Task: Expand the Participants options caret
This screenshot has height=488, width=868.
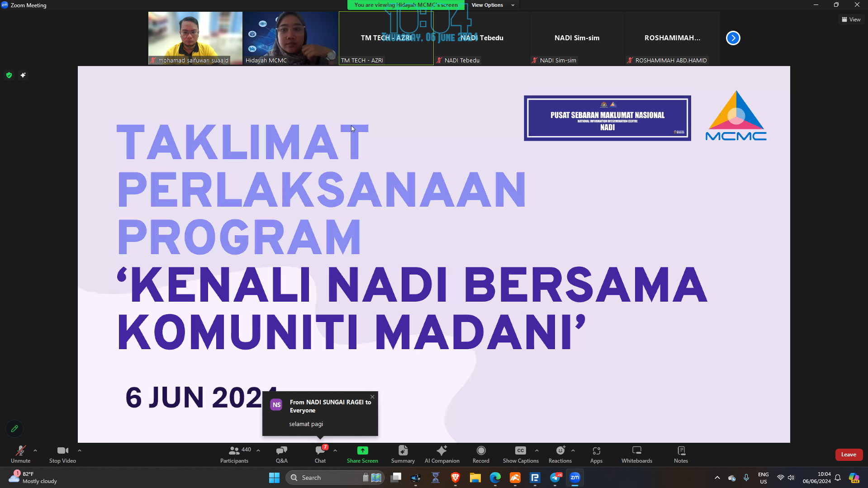Action: 258,450
